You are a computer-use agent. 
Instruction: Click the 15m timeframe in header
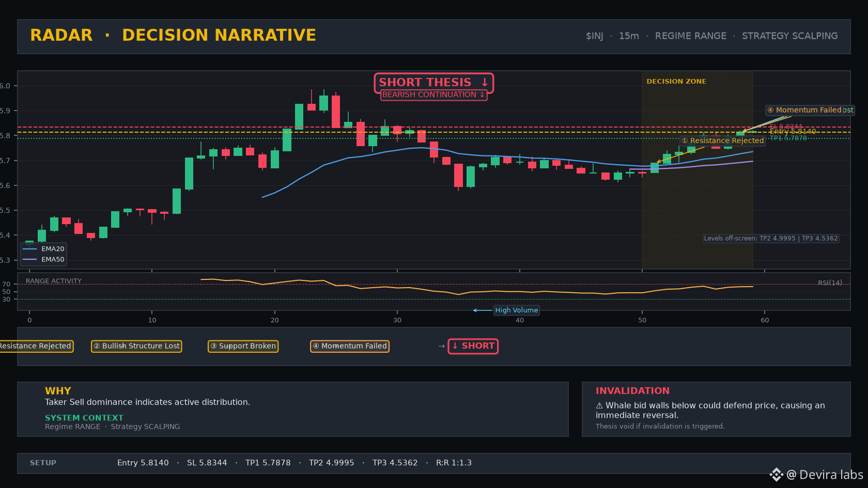629,36
